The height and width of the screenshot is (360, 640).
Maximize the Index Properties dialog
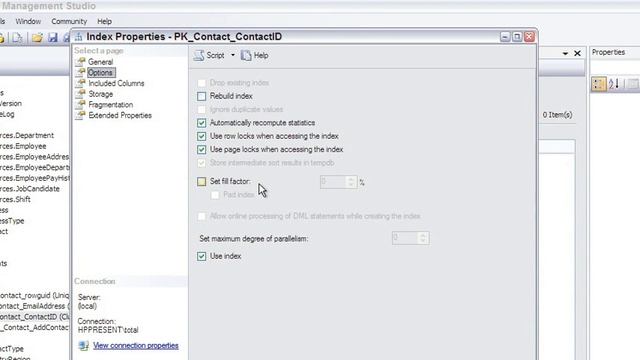tap(517, 37)
